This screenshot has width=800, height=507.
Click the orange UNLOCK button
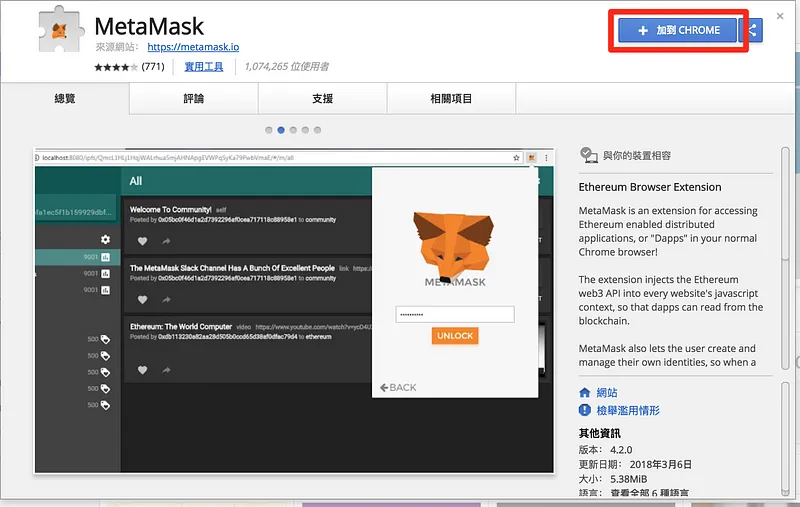[455, 336]
